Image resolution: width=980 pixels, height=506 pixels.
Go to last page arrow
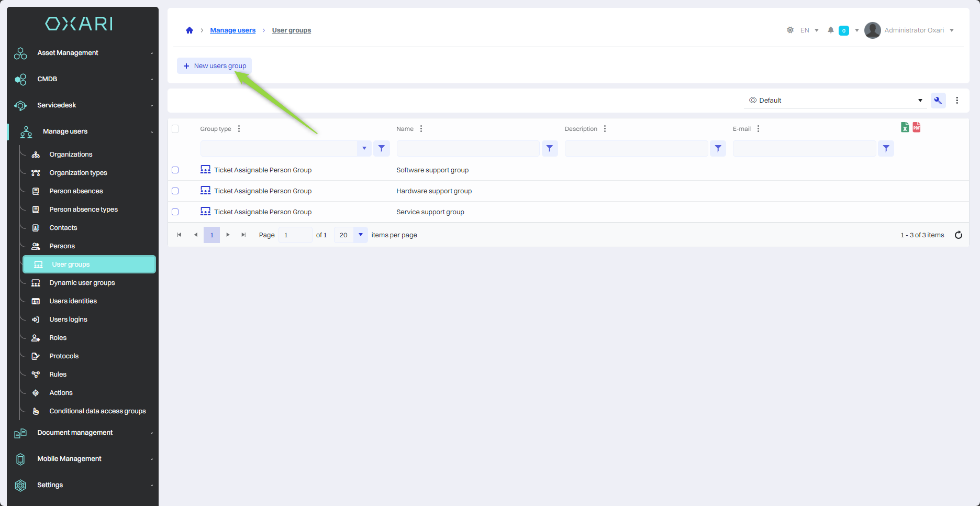pyautogui.click(x=243, y=235)
